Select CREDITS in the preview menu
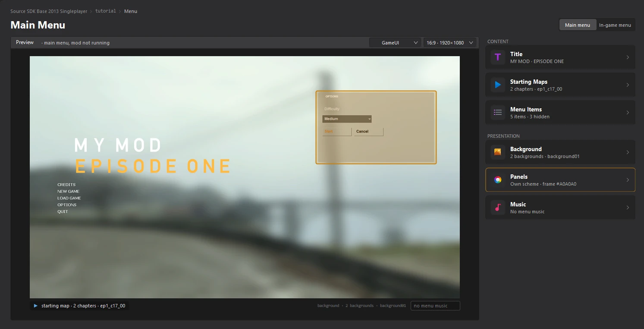644x329 pixels. click(66, 185)
